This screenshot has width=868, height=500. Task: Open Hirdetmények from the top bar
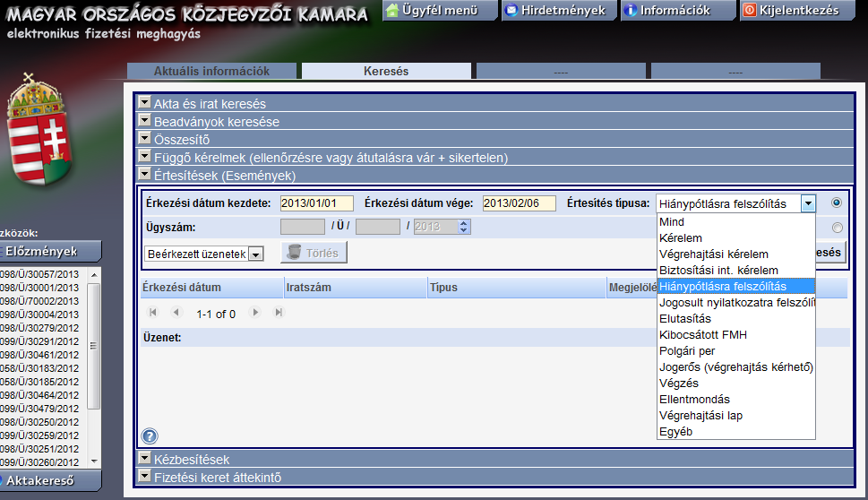click(558, 10)
